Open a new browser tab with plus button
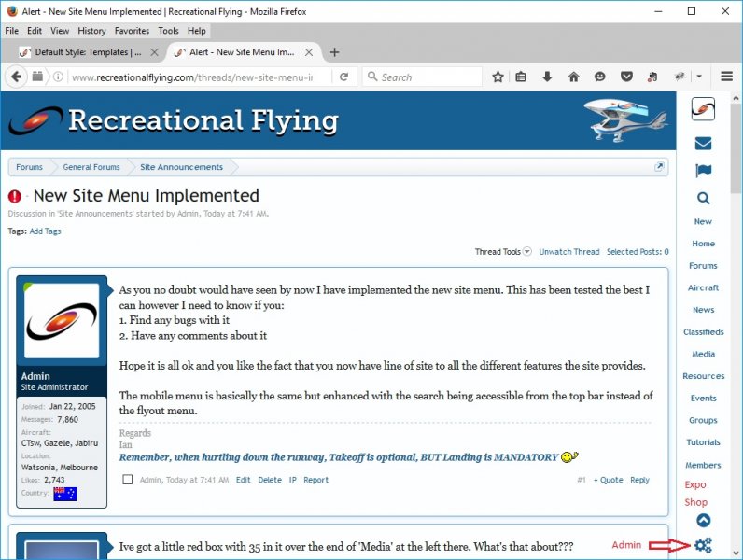The image size is (743, 560). 334,52
